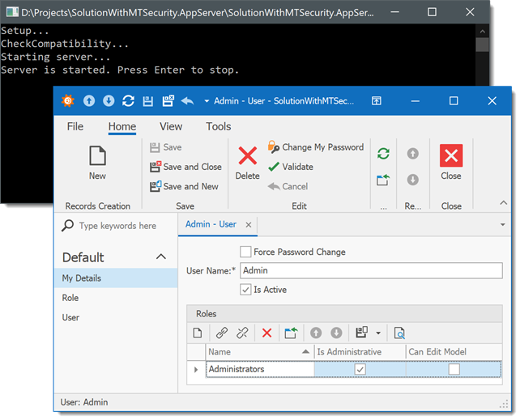Click down arrow in Roles toolbar

pyautogui.click(x=336, y=333)
